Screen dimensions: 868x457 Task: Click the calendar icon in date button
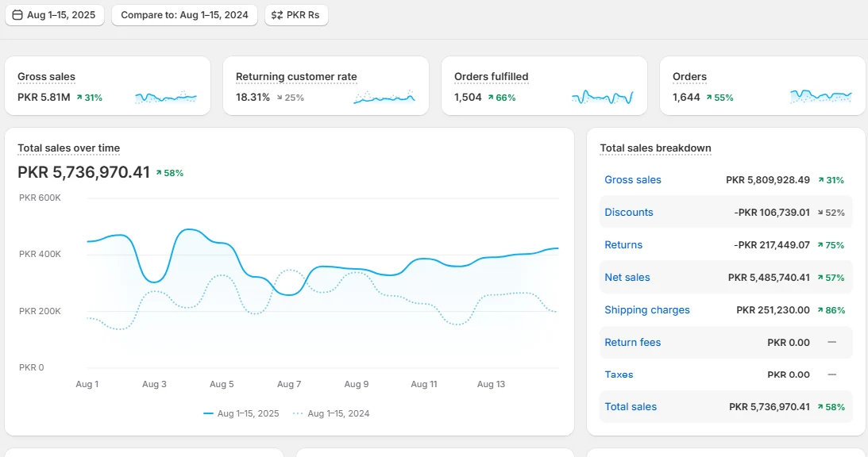[x=17, y=15]
